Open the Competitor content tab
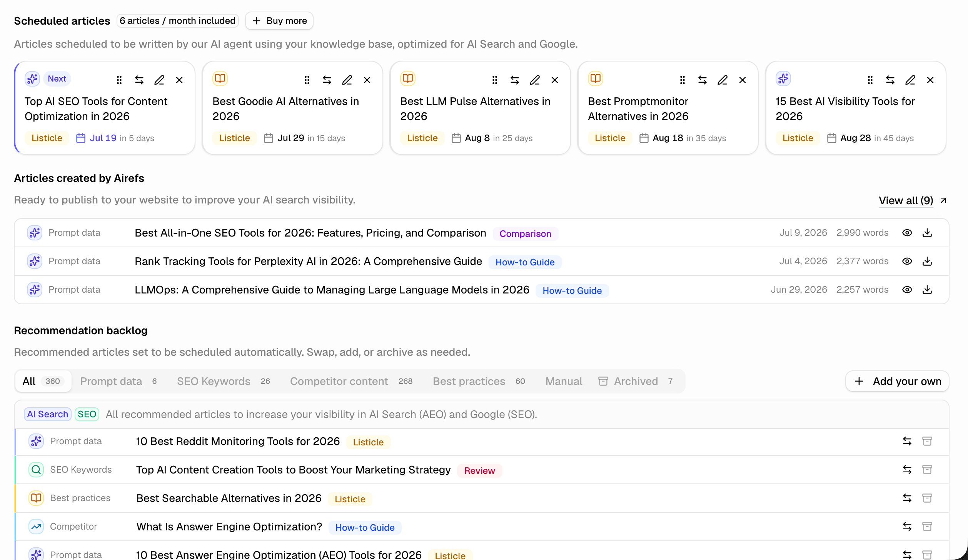The height and width of the screenshot is (560, 968). point(351,381)
